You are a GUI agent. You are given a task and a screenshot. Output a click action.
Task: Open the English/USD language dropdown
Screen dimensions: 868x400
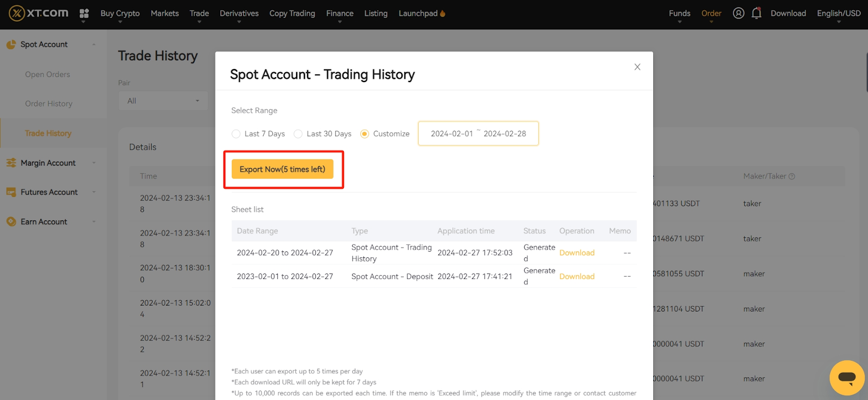tap(838, 14)
